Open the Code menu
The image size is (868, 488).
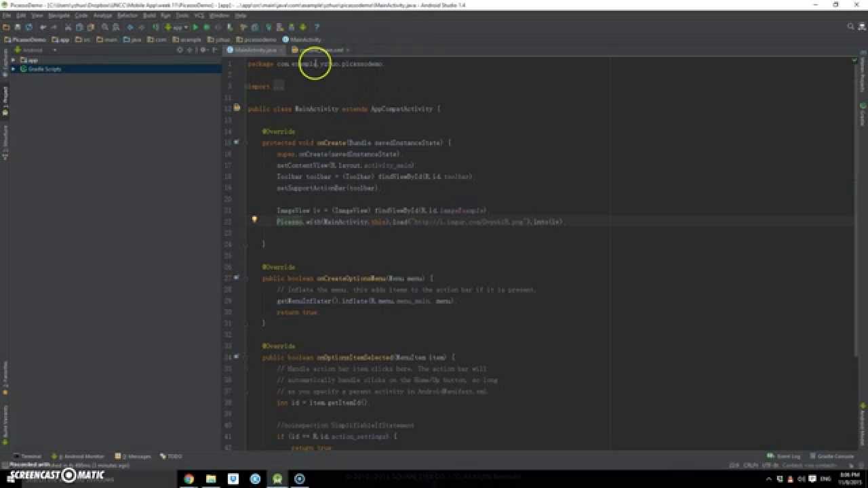81,15
